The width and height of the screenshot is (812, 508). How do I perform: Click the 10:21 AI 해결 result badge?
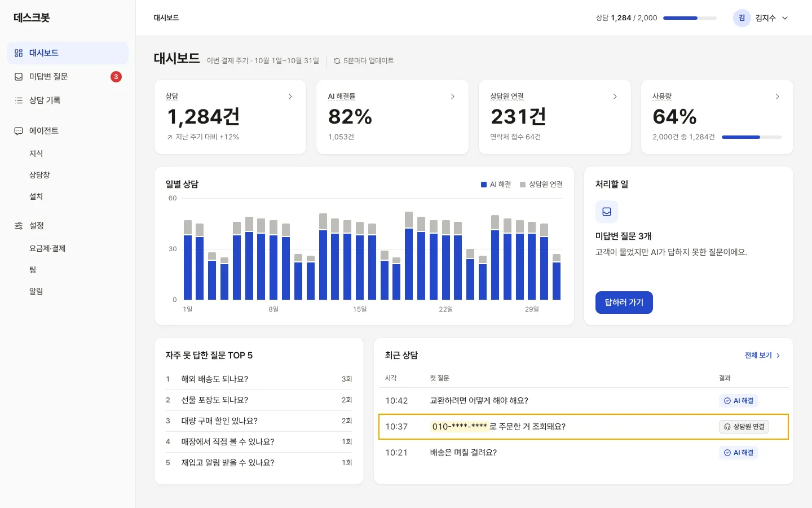(x=738, y=453)
